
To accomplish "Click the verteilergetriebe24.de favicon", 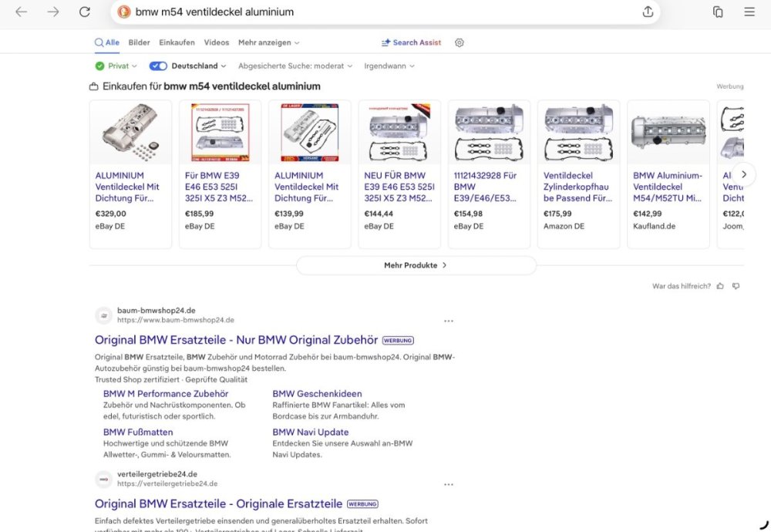I will (104, 479).
